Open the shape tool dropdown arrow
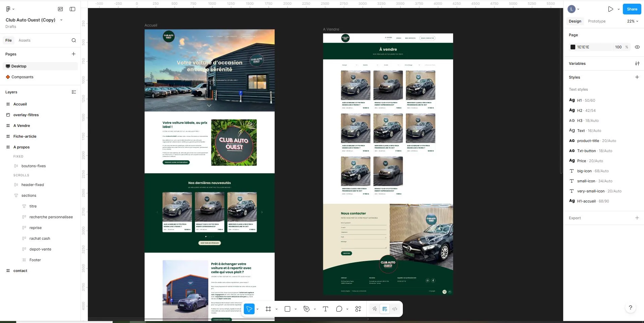 [x=295, y=309]
